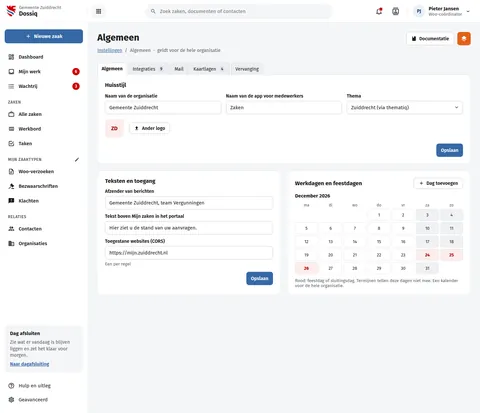The image size is (480, 413).
Task: Click the orange button next to Documentatie
Action: pos(464,39)
